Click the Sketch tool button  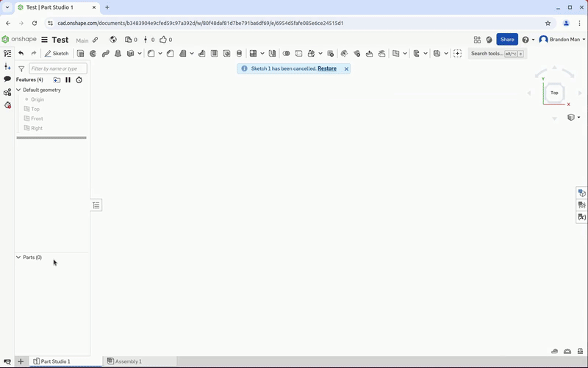pyautogui.click(x=57, y=54)
